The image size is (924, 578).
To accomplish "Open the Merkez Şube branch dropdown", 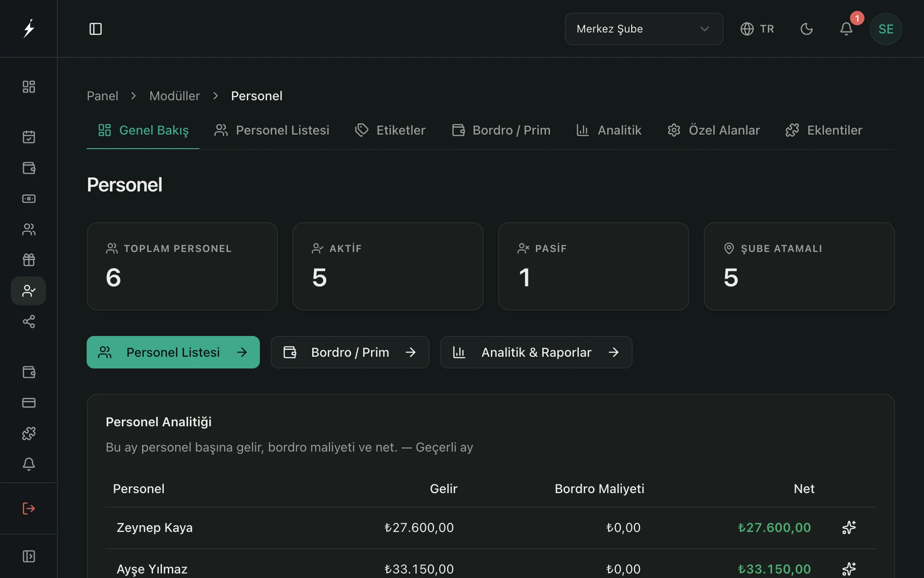I will pos(644,29).
